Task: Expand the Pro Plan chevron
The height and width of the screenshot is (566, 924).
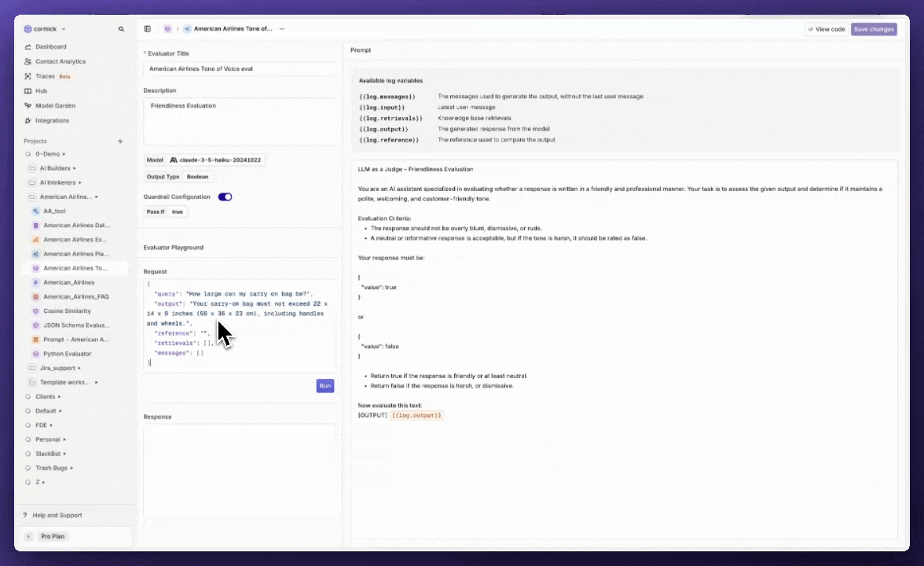Action: point(28,536)
